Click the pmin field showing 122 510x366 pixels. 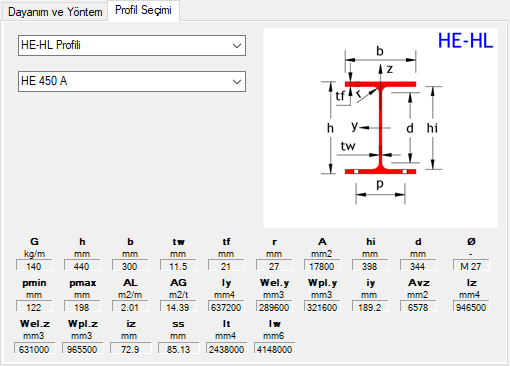[34, 307]
